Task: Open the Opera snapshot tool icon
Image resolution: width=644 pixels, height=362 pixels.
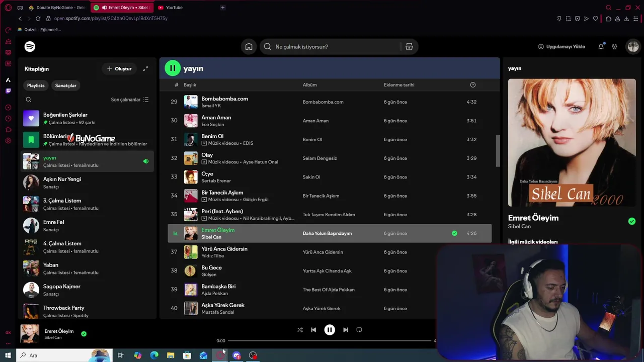Action: coord(568,19)
